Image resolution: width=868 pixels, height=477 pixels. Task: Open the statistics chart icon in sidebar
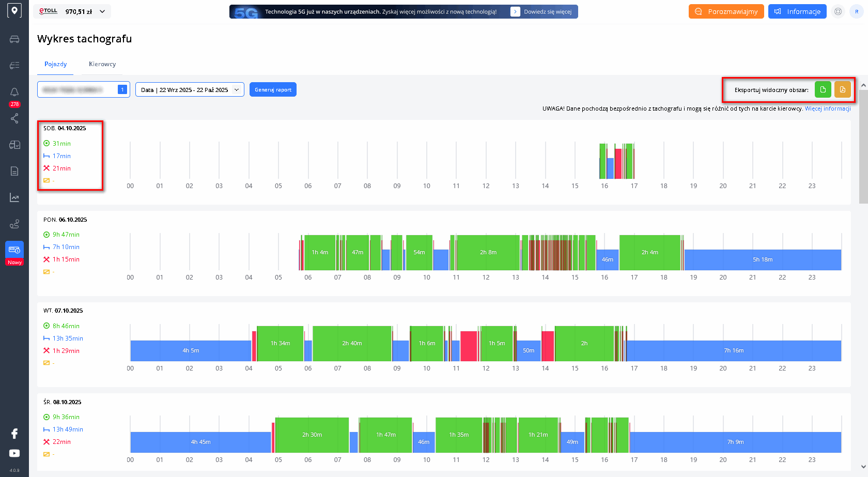tap(14, 197)
